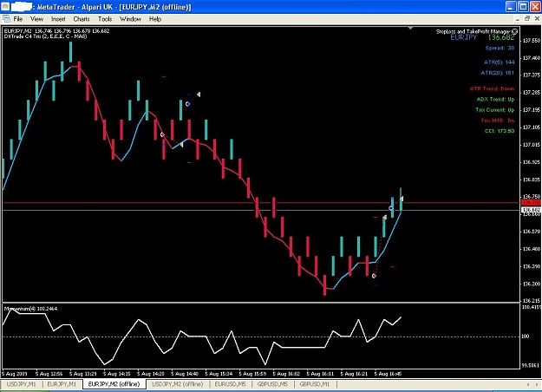This screenshot has width=542, height=392.
Task: Open the Help menu
Action: tap(155, 19)
